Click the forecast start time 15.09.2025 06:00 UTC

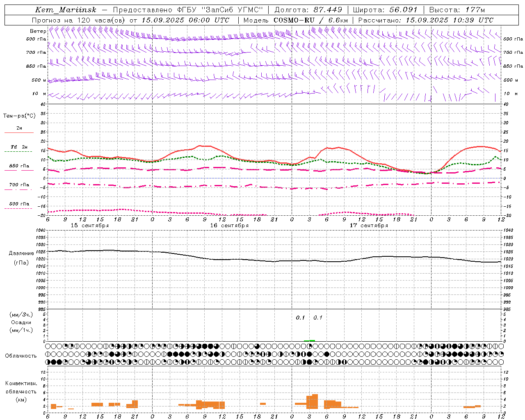point(185,20)
